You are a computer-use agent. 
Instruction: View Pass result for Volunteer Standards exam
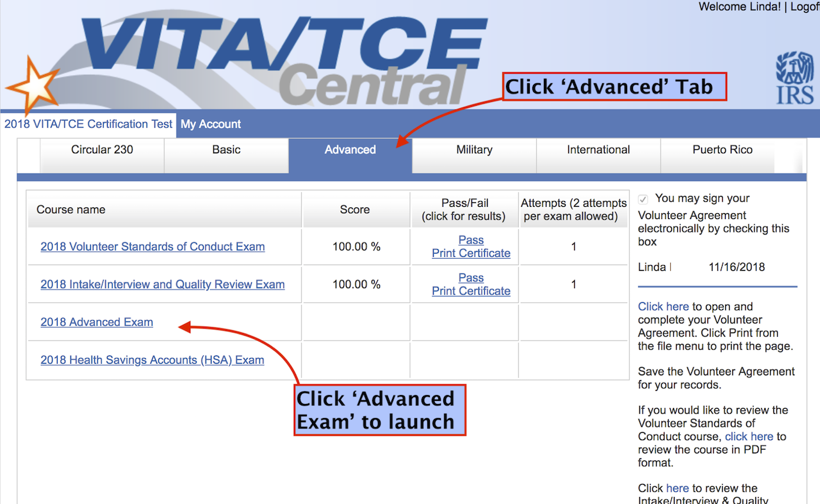tap(471, 240)
